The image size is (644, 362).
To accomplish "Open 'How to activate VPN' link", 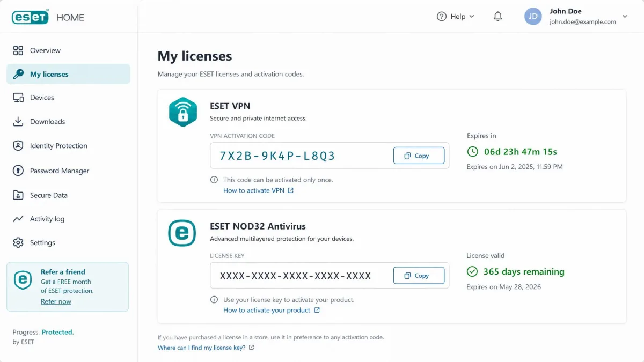I will 254,190.
